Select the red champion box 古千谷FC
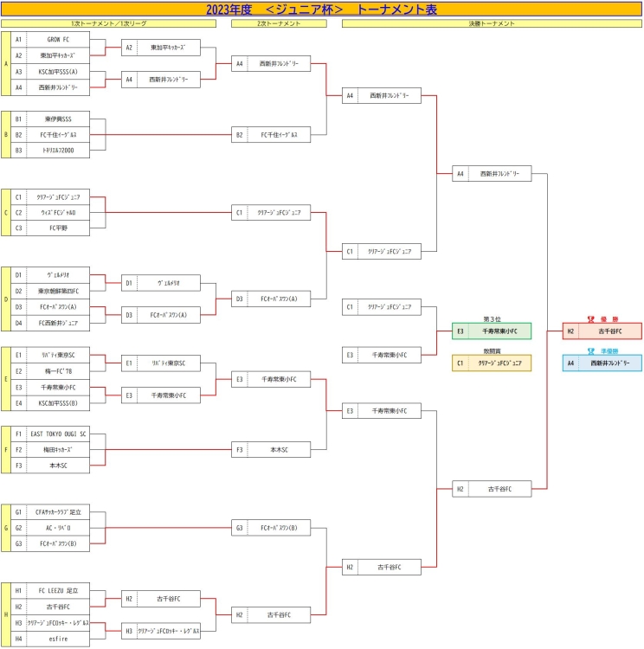The width and height of the screenshot is (644, 649). click(x=602, y=331)
